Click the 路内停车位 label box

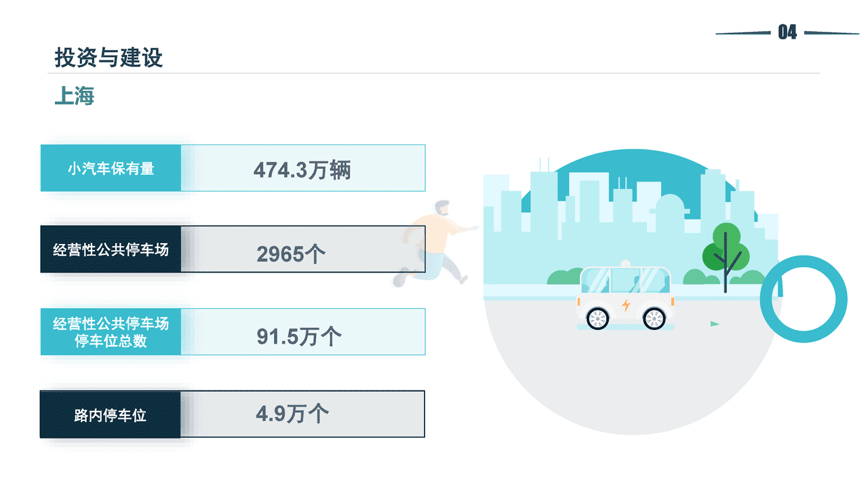point(111,414)
